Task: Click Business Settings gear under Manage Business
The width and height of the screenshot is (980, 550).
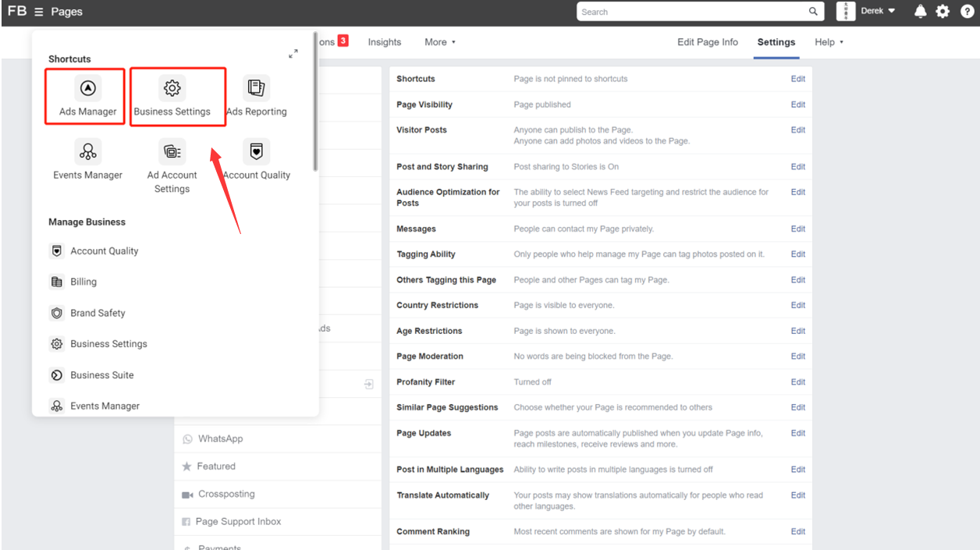Action: [56, 344]
